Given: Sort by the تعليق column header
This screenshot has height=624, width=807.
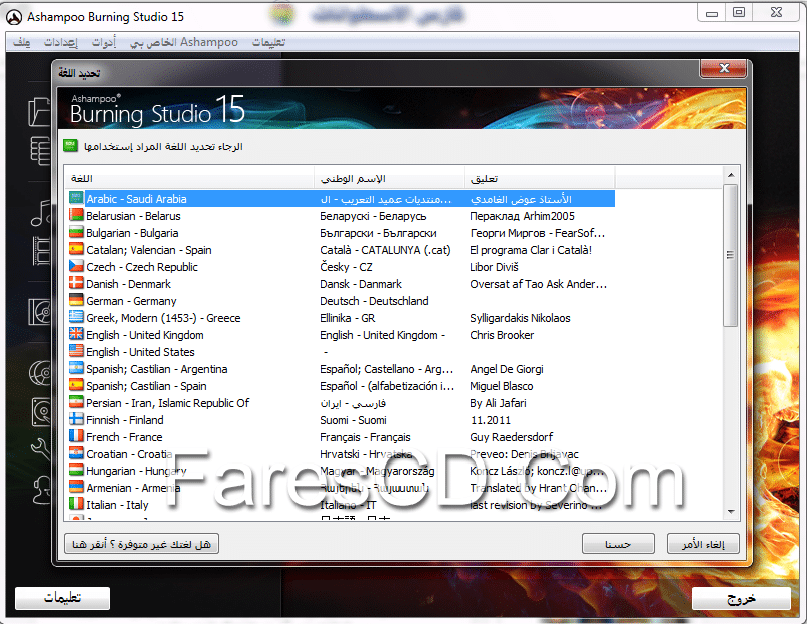Looking at the screenshot, I should click(x=539, y=179).
